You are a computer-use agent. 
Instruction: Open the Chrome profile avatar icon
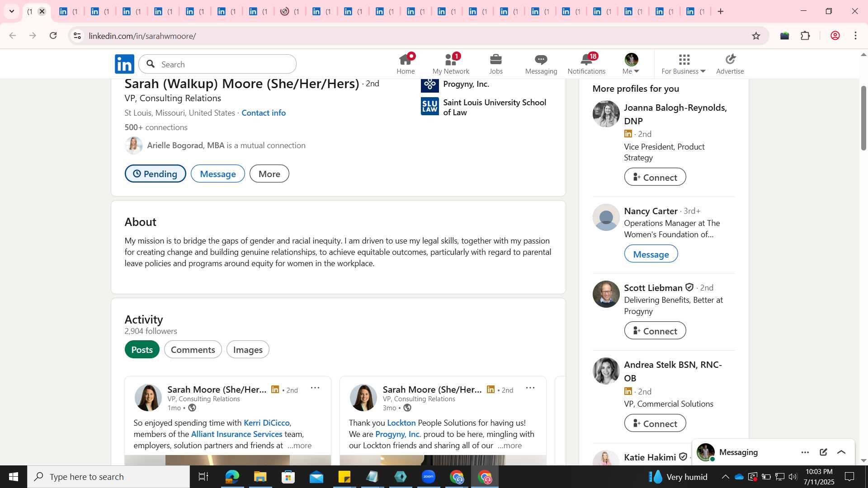[835, 36]
